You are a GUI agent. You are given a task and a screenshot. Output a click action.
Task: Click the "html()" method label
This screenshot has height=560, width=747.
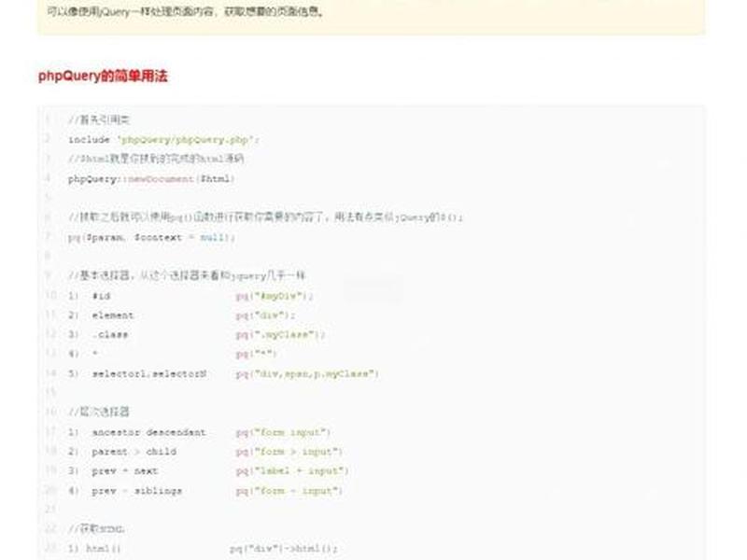pos(104,549)
